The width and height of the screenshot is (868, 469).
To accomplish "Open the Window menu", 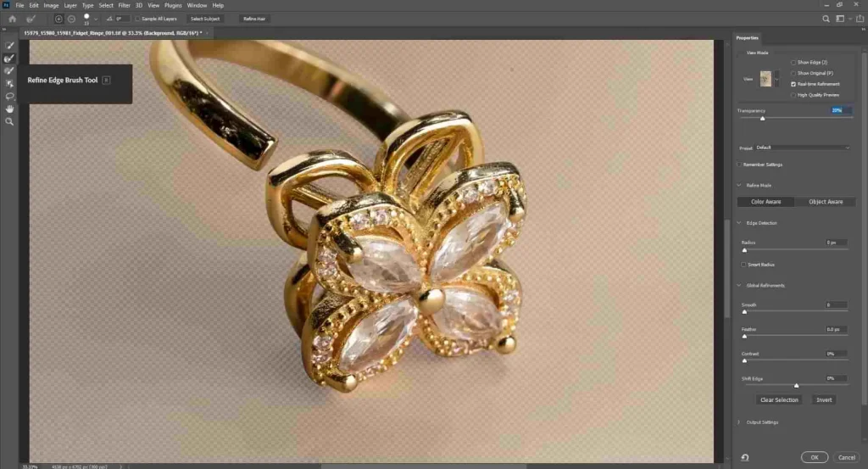I will (x=197, y=6).
